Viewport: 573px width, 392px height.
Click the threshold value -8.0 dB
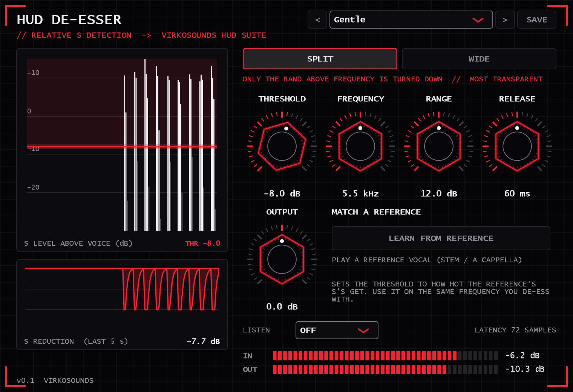(x=282, y=193)
